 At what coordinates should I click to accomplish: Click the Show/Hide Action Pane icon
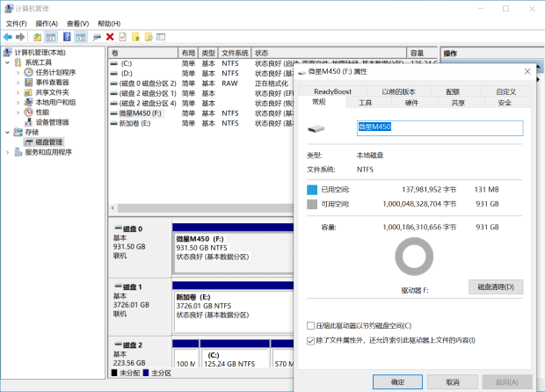click(81, 37)
